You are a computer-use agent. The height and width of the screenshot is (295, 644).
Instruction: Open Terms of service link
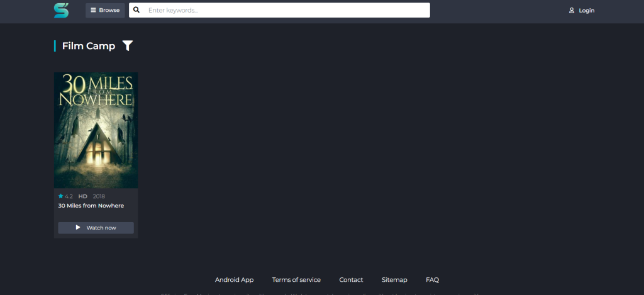point(297,280)
